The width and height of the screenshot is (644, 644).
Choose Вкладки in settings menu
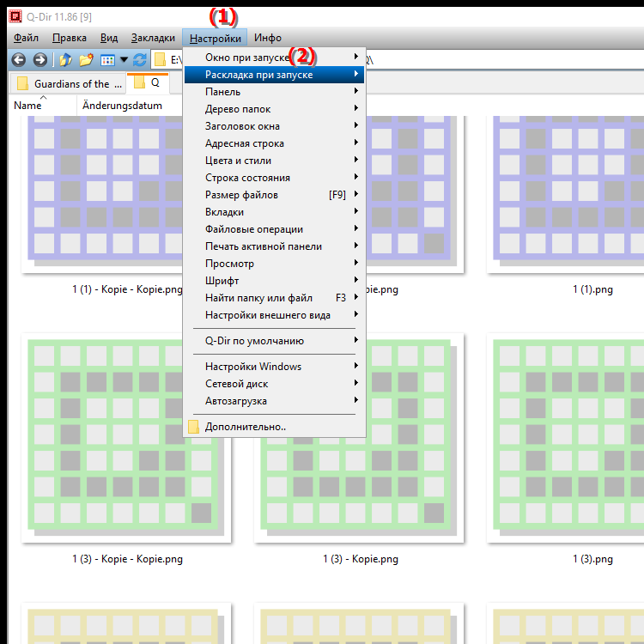click(275, 212)
